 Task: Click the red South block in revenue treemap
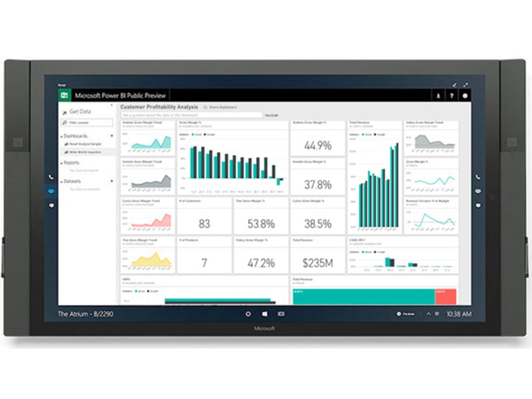point(446,297)
